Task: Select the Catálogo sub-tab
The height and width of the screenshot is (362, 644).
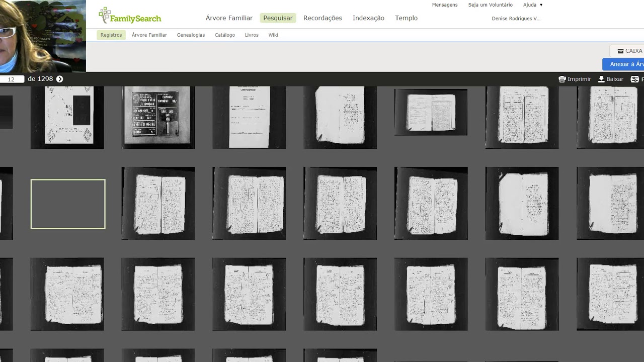Action: point(225,35)
